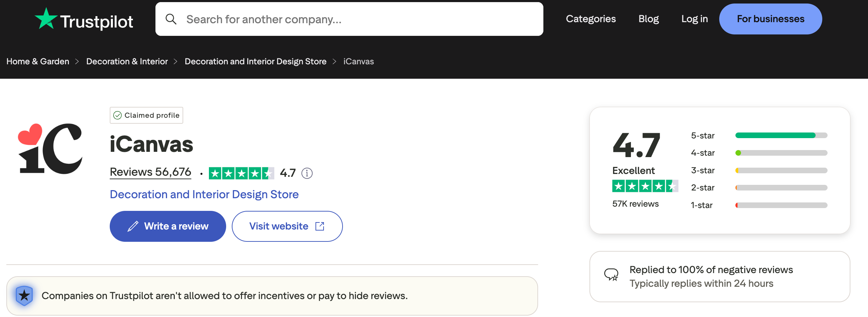The width and height of the screenshot is (868, 317).
Task: Go to Home & Garden breadcrumb
Action: click(x=38, y=62)
